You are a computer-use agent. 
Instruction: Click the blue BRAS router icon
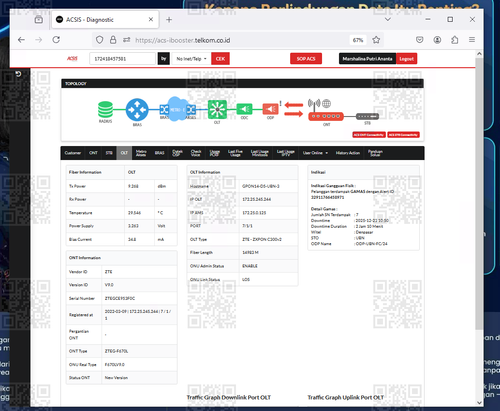pyautogui.click(x=137, y=109)
